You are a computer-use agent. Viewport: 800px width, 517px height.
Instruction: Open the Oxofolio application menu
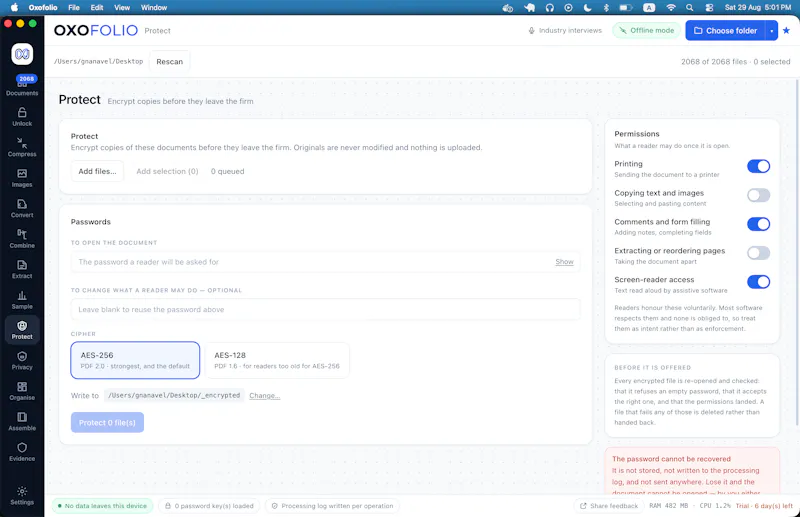(43, 8)
